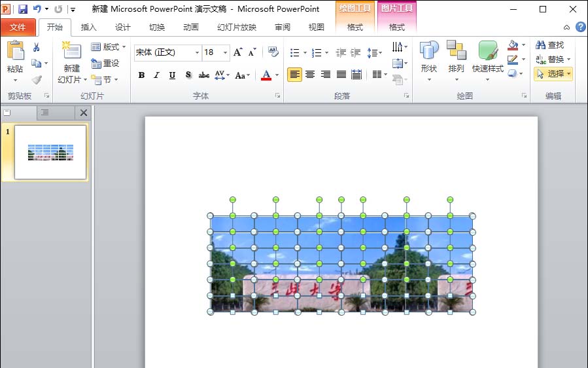Increase font size with the large A icon
Image resolution: width=588 pixels, height=368 pixels.
point(237,52)
